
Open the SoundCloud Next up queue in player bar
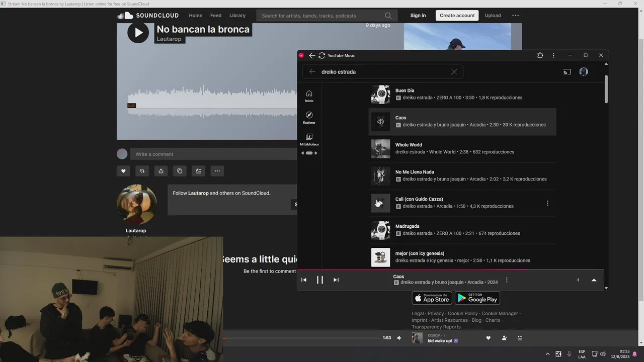point(520,338)
